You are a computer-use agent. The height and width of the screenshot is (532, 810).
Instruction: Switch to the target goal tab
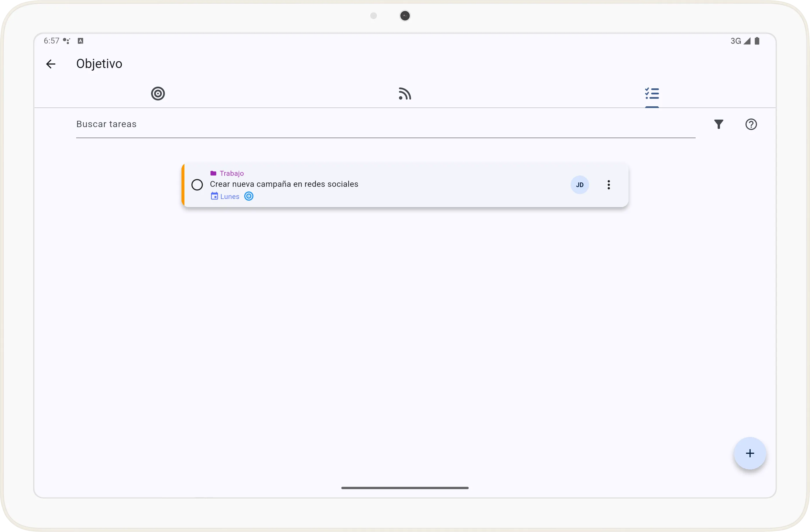158,94
